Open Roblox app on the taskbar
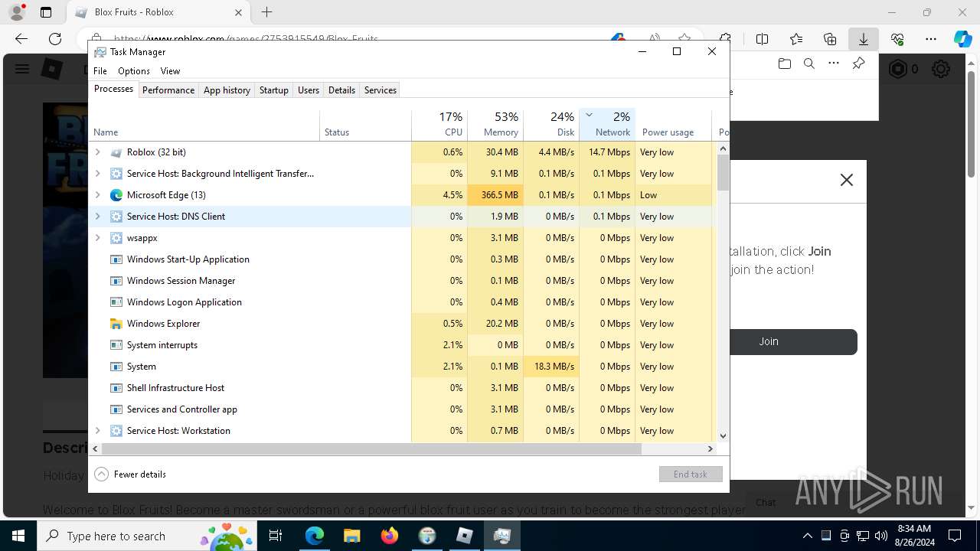The height and width of the screenshot is (551, 980). pyautogui.click(x=465, y=536)
